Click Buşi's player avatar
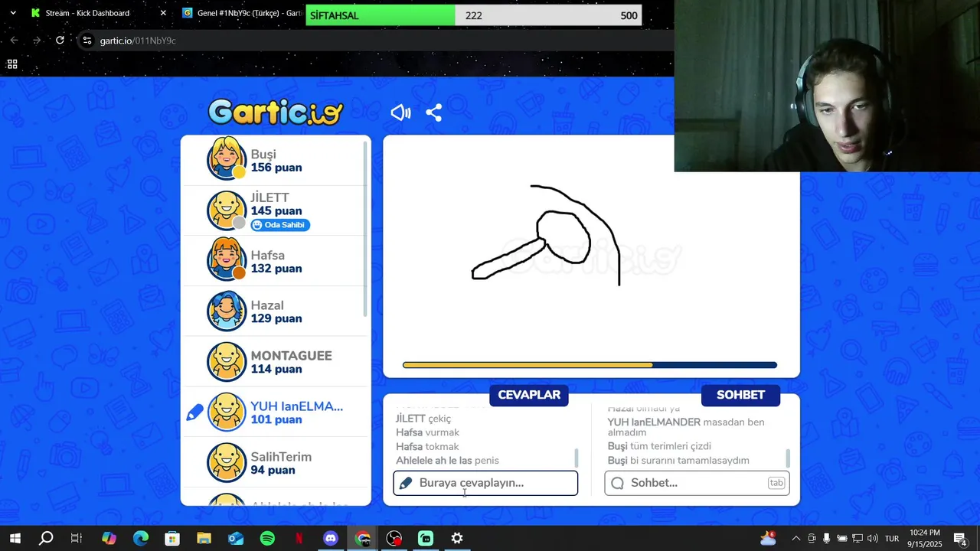The width and height of the screenshot is (980, 551). tap(227, 159)
